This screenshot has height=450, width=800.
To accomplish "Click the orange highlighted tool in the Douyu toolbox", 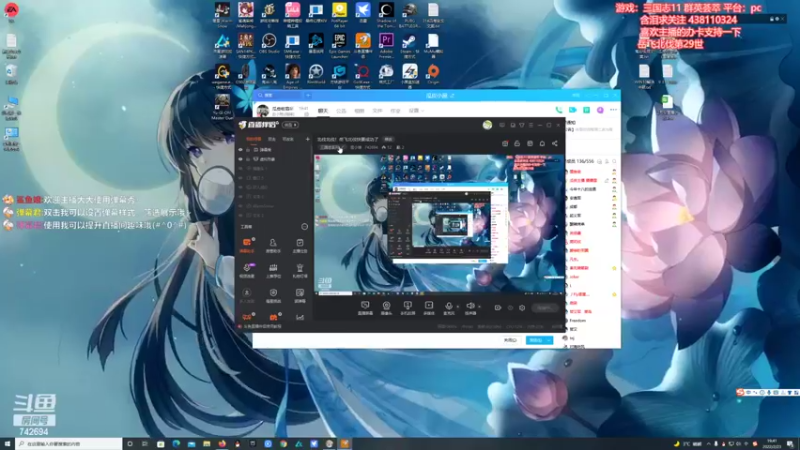I will pos(247,244).
